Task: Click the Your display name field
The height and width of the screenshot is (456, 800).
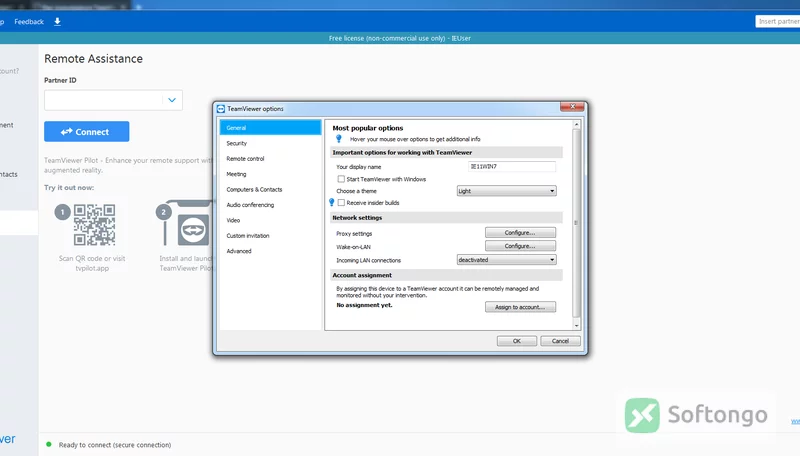Action: click(512, 166)
